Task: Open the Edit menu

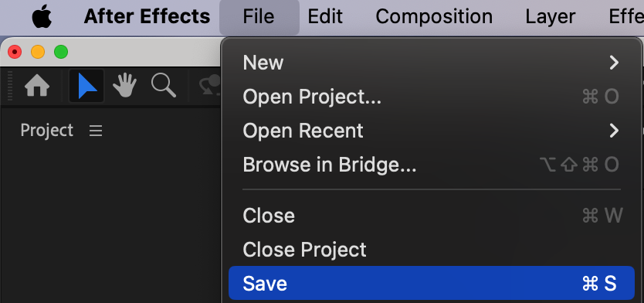Action: [x=325, y=17]
